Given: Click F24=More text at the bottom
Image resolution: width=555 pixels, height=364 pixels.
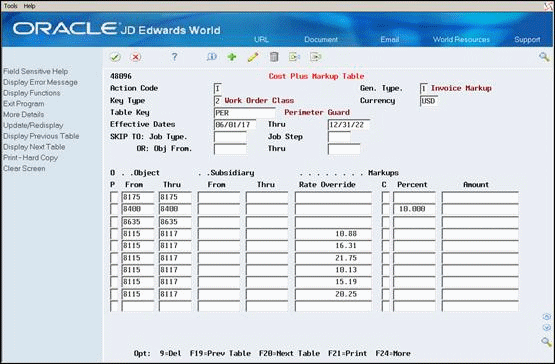Looking at the screenshot, I should pyautogui.click(x=393, y=353).
